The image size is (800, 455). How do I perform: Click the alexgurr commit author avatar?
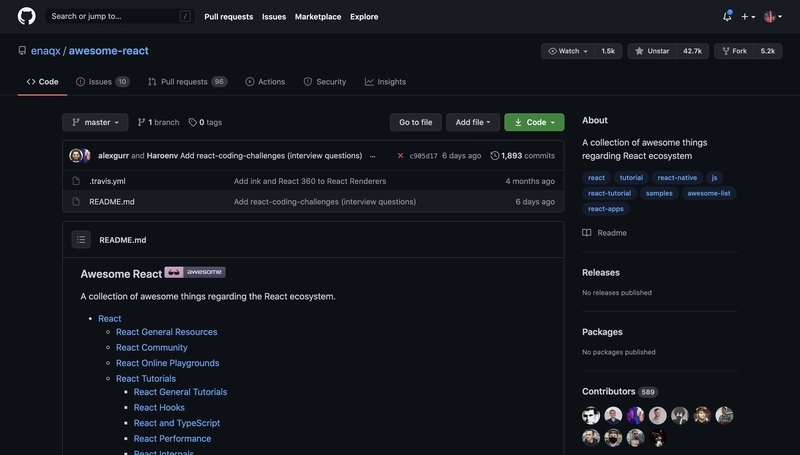point(76,156)
